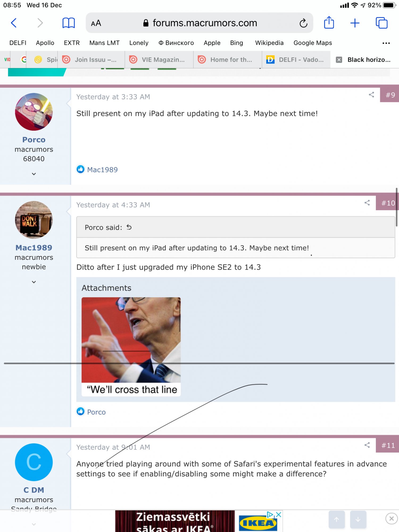The width and height of the screenshot is (399, 532).
Task: Share post #9 via share icon
Action: pos(372,95)
